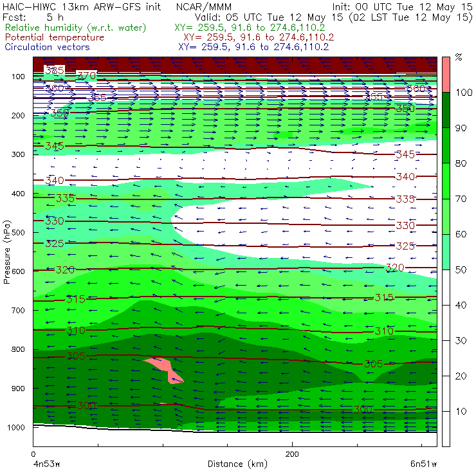Click the '700' pressure axis tick label
Screen dimensions: 476x476
point(18,310)
